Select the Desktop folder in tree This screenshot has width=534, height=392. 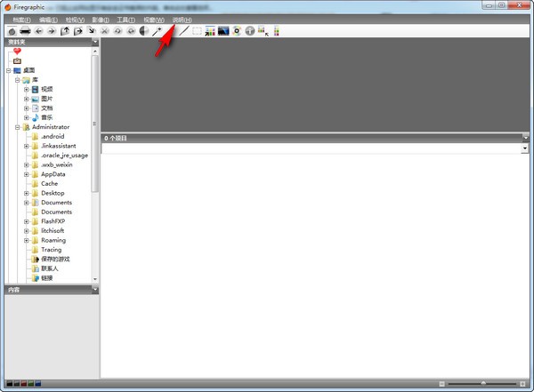[53, 193]
